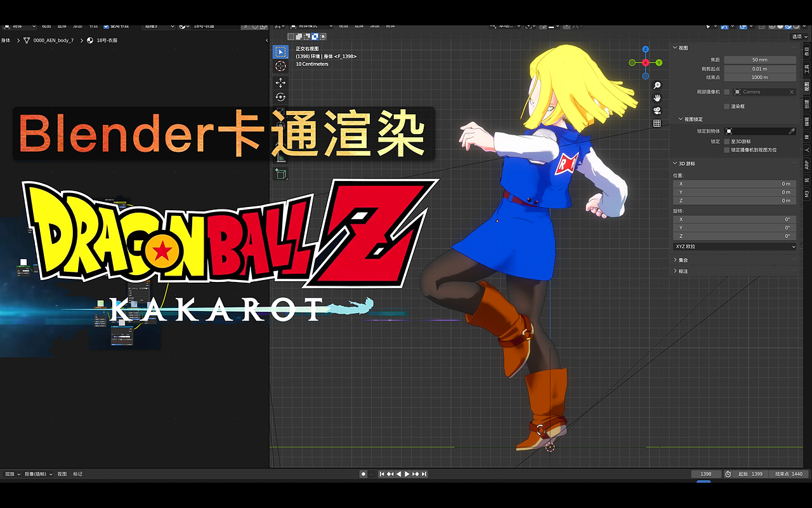Viewport: 812px width, 508px height.
Task: Collapse the 3D 游标 panel section
Action: coord(675,163)
